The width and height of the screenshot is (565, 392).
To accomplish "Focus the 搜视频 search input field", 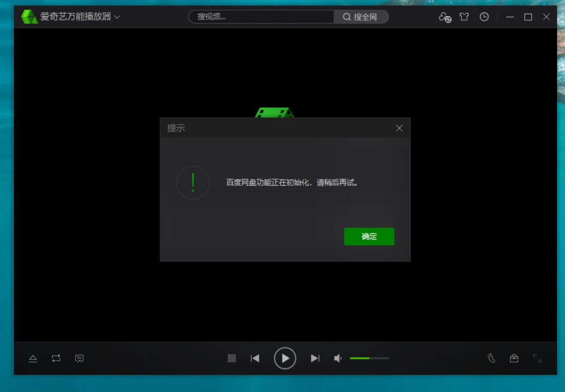I will (261, 17).
